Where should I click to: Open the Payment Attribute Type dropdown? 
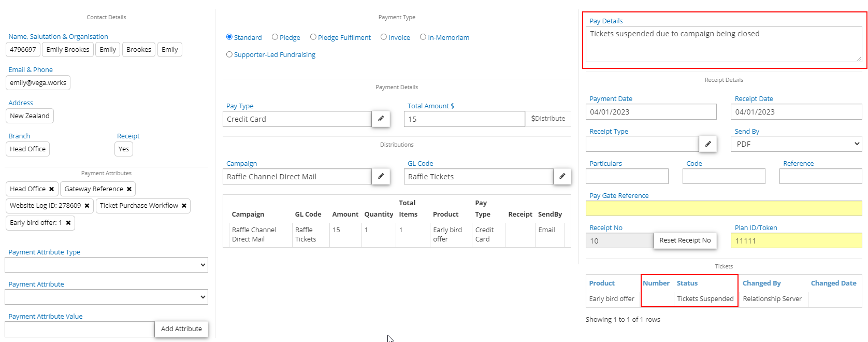(106, 265)
